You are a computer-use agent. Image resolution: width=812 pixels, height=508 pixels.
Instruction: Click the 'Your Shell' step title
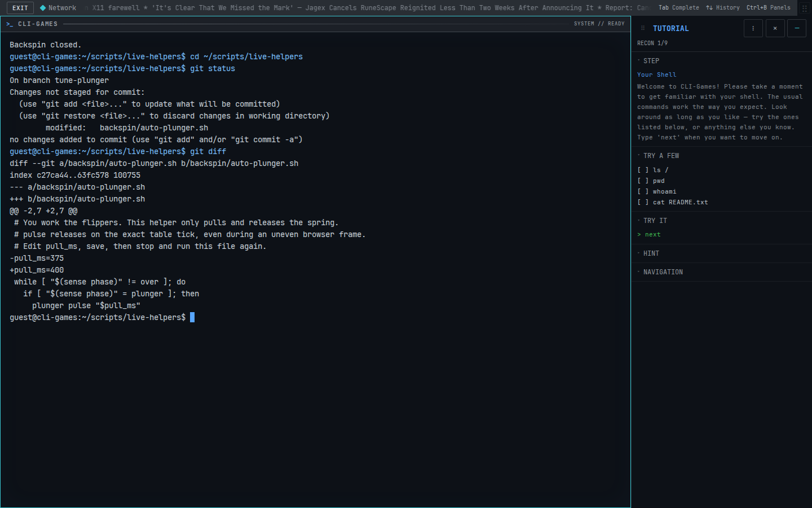(656, 75)
